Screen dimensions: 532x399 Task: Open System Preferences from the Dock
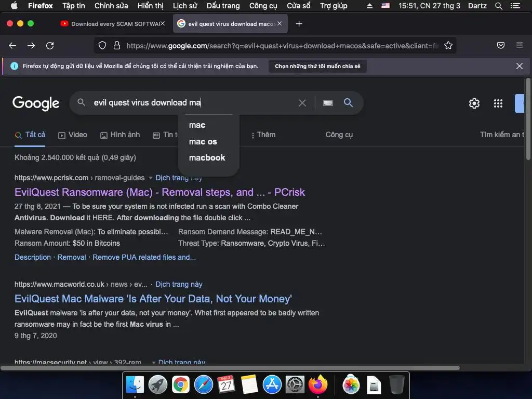coord(295,385)
